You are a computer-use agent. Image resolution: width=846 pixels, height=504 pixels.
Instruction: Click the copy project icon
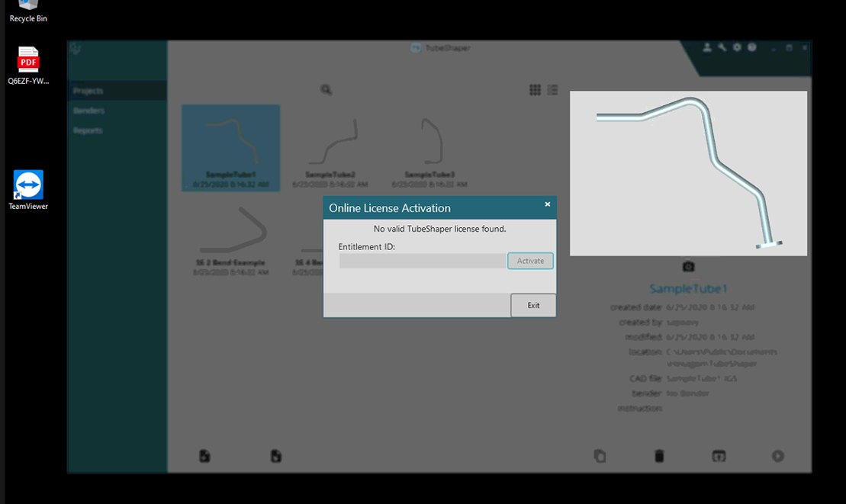point(600,456)
